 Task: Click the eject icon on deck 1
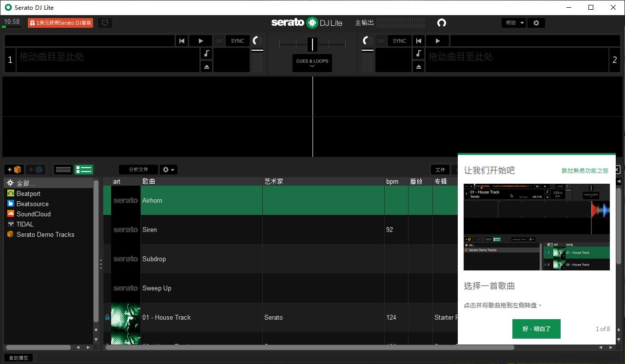[x=207, y=67]
